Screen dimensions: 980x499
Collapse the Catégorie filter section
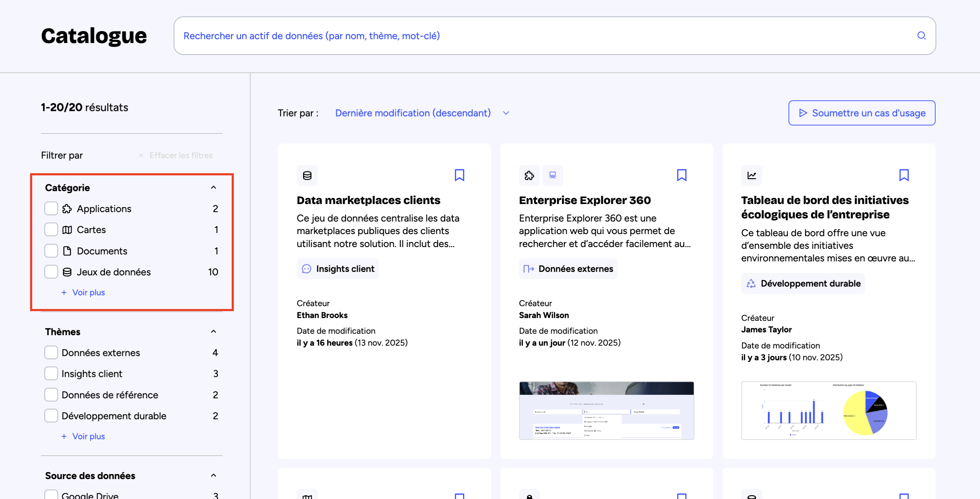(213, 188)
